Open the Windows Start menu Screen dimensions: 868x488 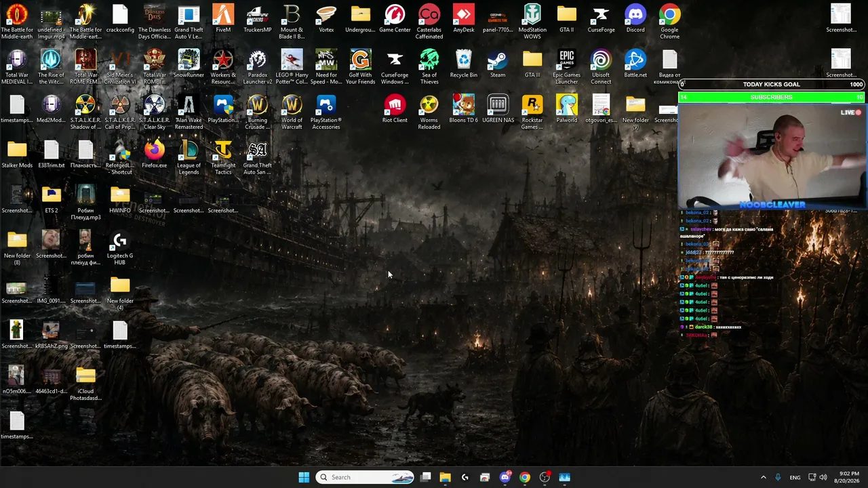click(304, 477)
